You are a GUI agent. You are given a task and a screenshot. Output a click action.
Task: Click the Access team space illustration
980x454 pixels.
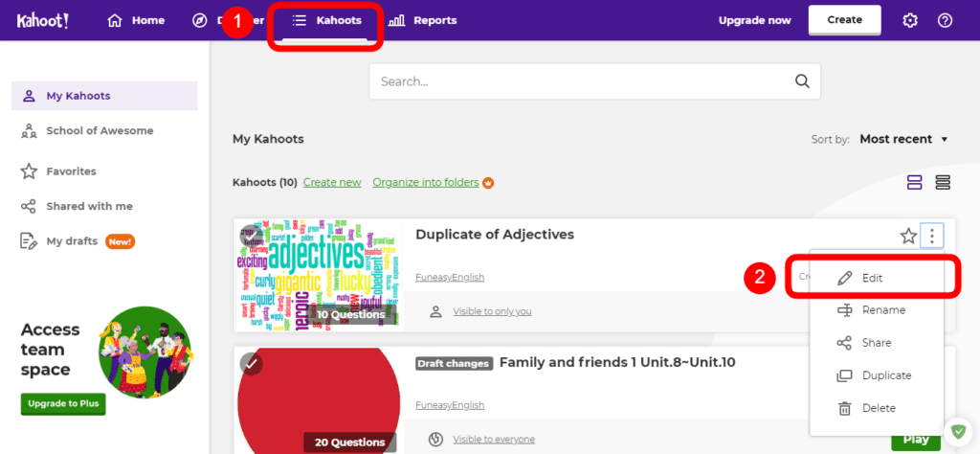[145, 352]
